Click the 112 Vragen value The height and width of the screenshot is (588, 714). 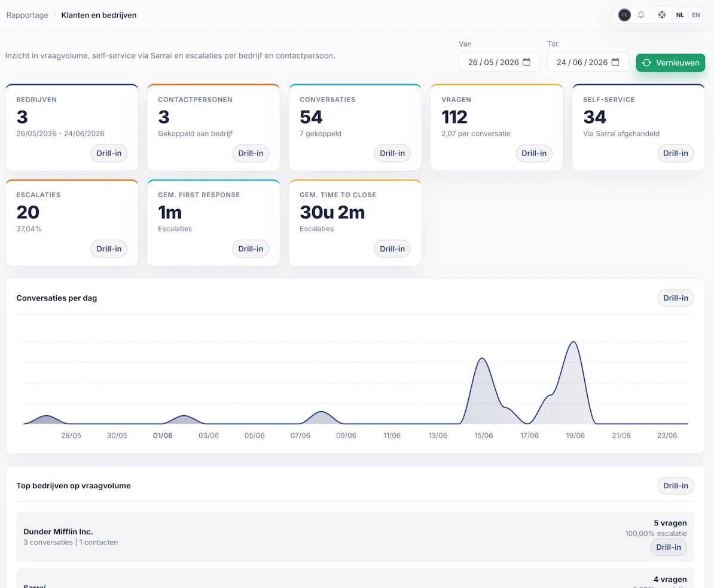tap(454, 117)
